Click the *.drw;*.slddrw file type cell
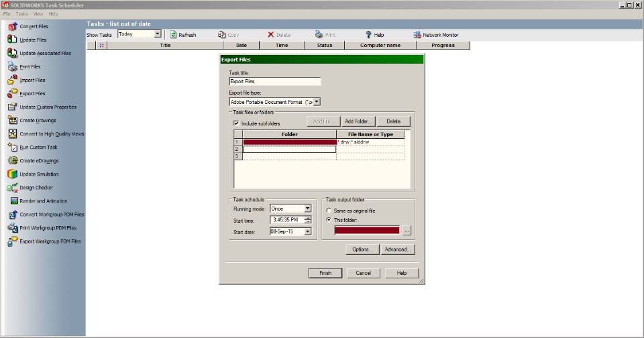This screenshot has width=644, height=338. point(370,142)
